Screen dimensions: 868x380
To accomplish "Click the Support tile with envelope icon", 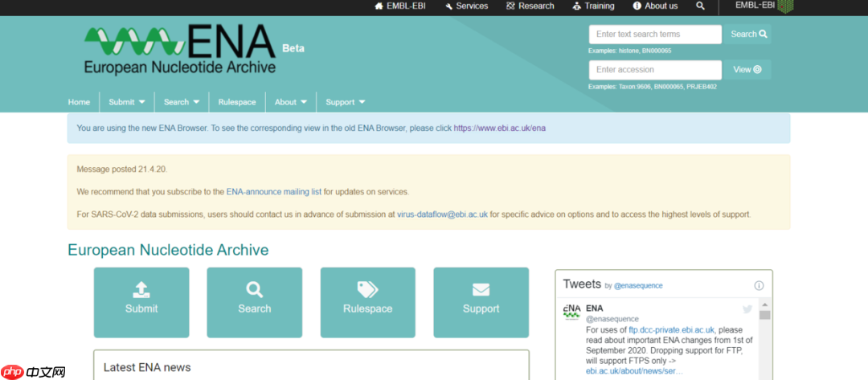I will (481, 303).
